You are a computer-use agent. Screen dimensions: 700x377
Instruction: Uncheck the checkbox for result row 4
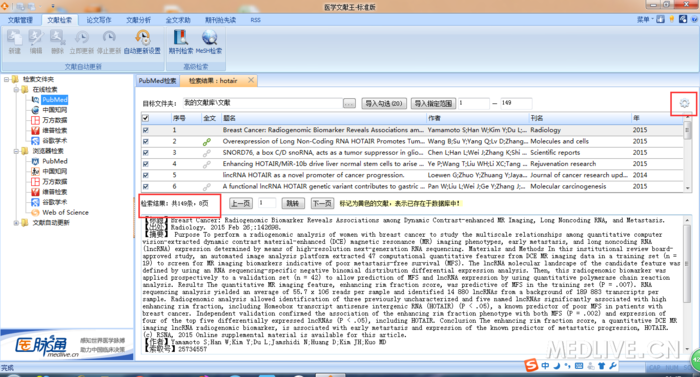tap(146, 164)
